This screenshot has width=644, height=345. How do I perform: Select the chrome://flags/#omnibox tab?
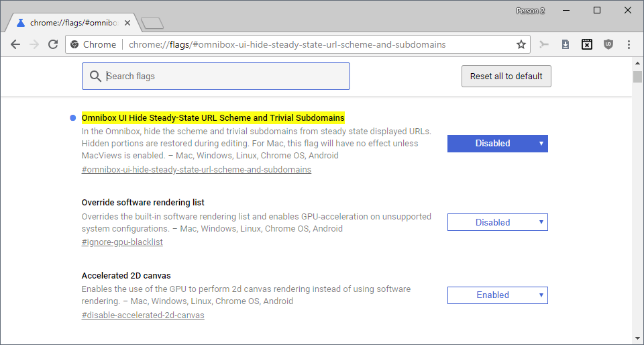(74, 23)
